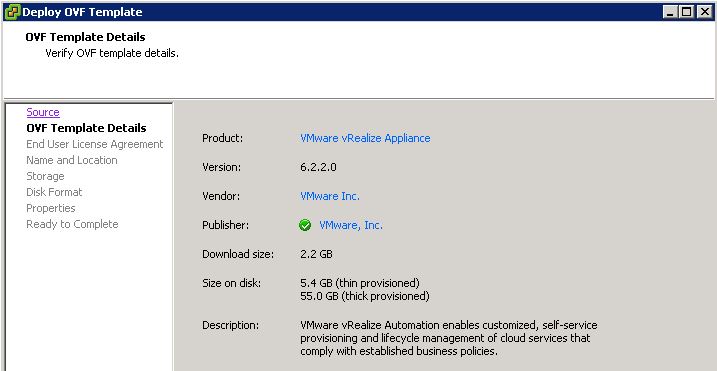Click the Size on disk: label
The image size is (717, 371).
232,283
